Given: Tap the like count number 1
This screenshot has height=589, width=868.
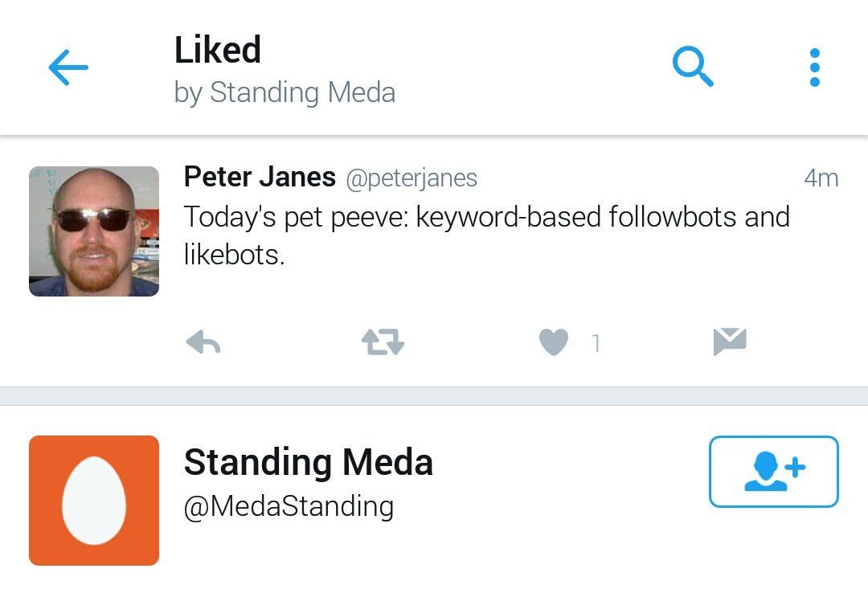Looking at the screenshot, I should tap(596, 344).
